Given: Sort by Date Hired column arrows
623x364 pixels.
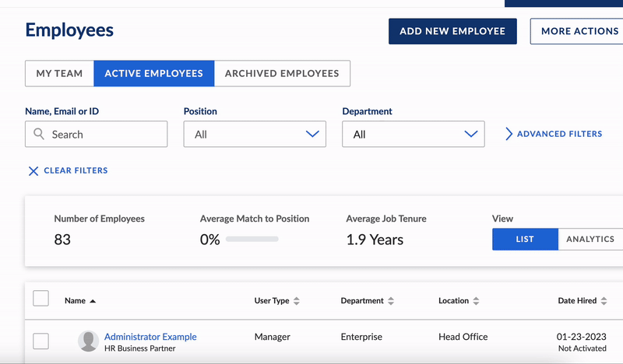Looking at the screenshot, I should [x=604, y=301].
